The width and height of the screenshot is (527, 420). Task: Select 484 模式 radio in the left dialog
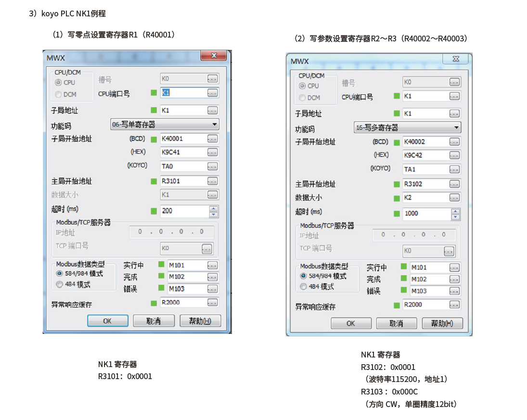[x=60, y=284]
